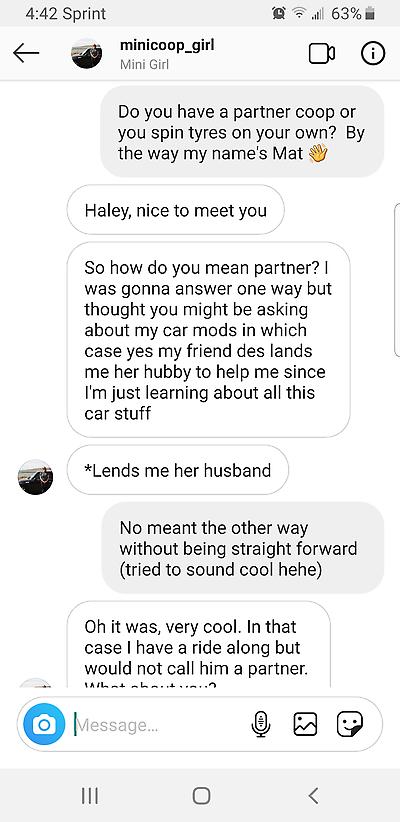Viewport: 400px width, 822px height.
Task: Tap the 'So how do you mean partner' bubble
Action: tap(209, 340)
